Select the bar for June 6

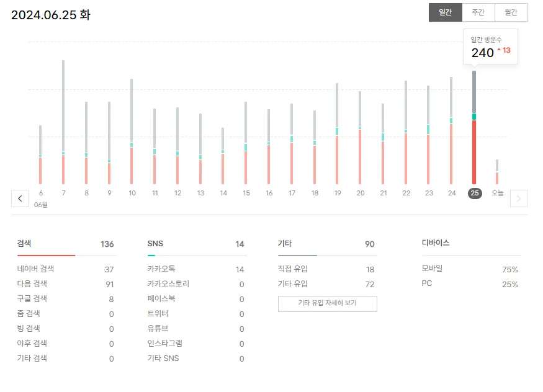click(x=40, y=154)
